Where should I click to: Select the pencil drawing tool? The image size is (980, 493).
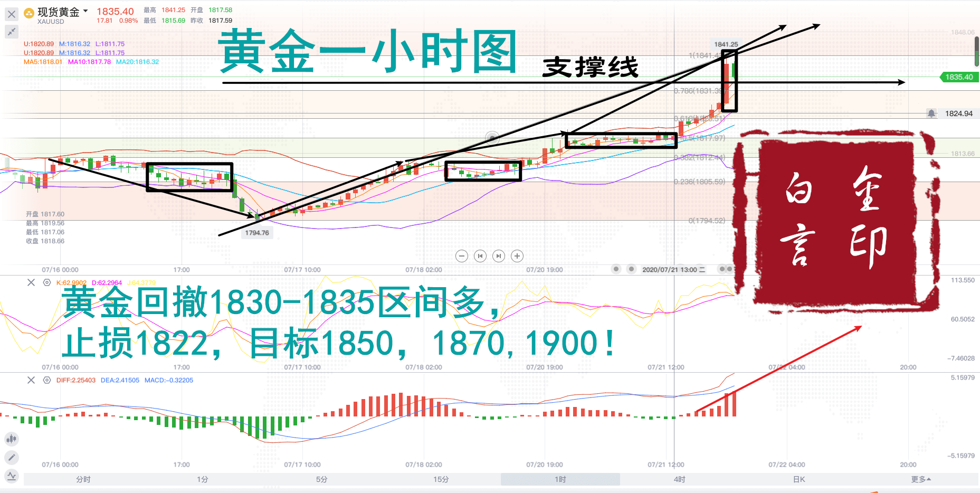coord(12,457)
